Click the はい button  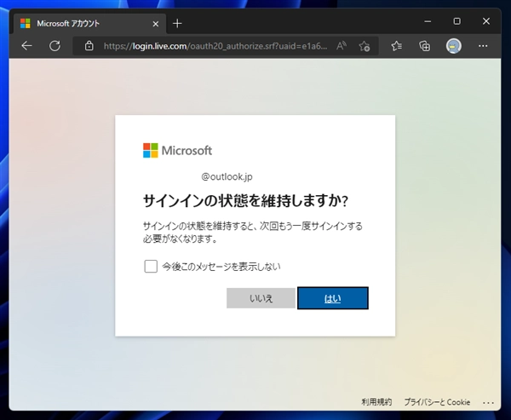[333, 298]
